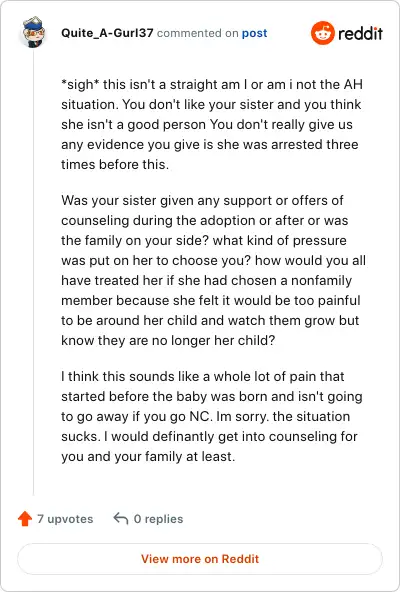Image resolution: width=400 pixels, height=592 pixels.
Task: Click the paragraph starting "Was your sister given"
Action: (x=213, y=270)
